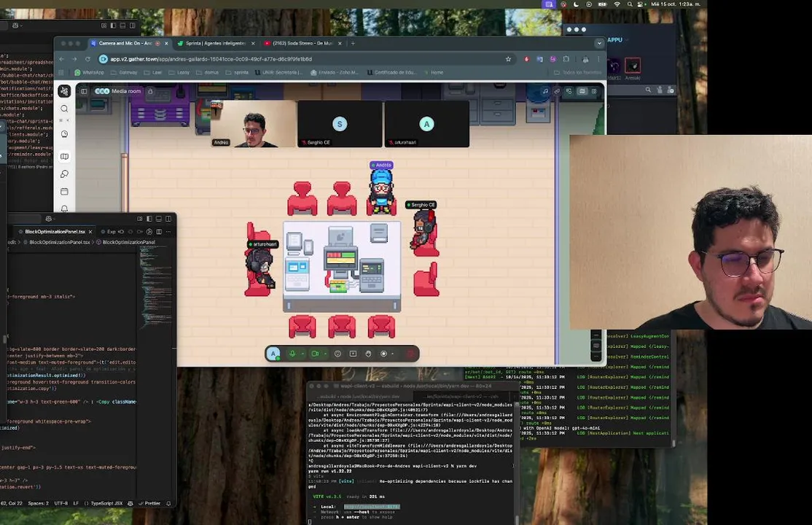The height and width of the screenshot is (525, 812).
Task: Open the chat icon in the Gather sidebar
Action: coord(64,174)
